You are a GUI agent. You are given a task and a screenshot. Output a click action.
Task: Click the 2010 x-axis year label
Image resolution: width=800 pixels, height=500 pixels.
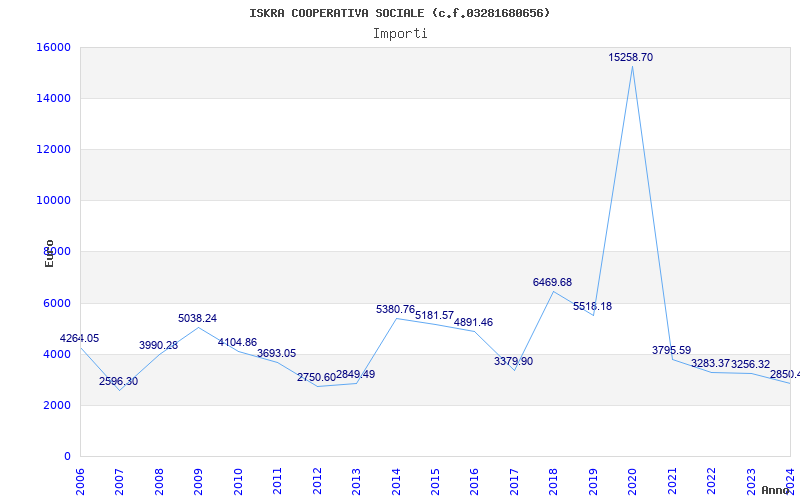238,482
